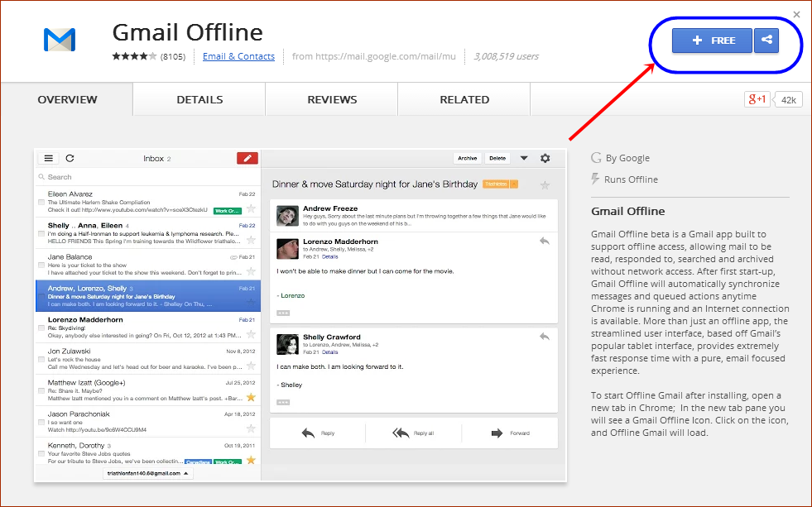Tick the checkbox for Shelly, Anna, Eileen email
The image size is (812, 507).
(x=41, y=233)
